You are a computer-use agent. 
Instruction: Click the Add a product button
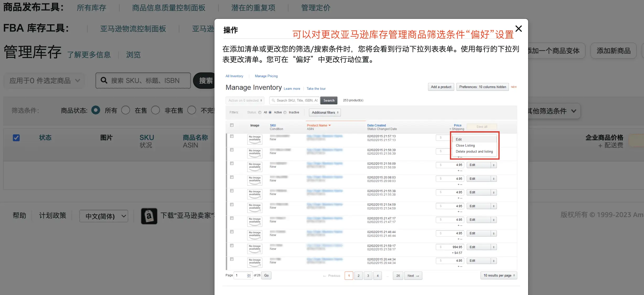coord(441,87)
